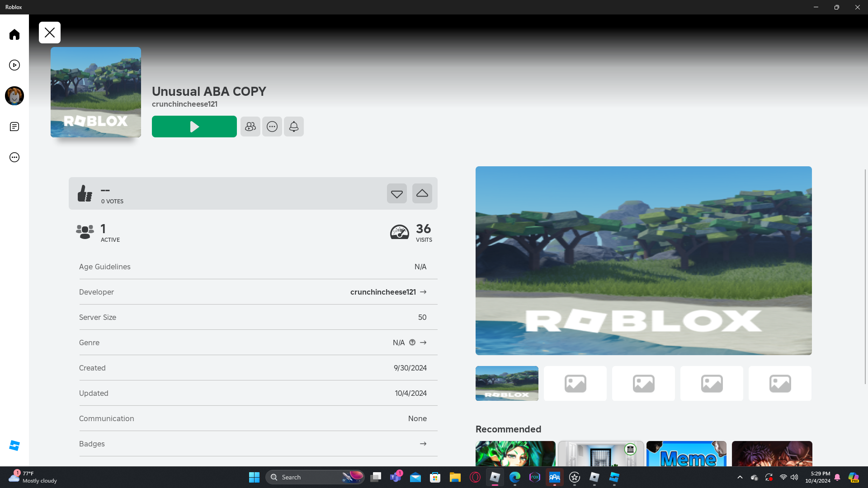Select the third placeholder thumbnail

[x=643, y=383]
